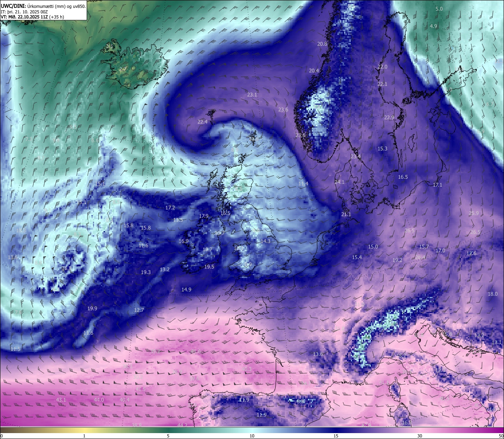Click the title text 'UWC/DINI: Úrkomumætti (mm) og uv850.'
The width and height of the screenshot is (504, 439).
tap(43, 6)
